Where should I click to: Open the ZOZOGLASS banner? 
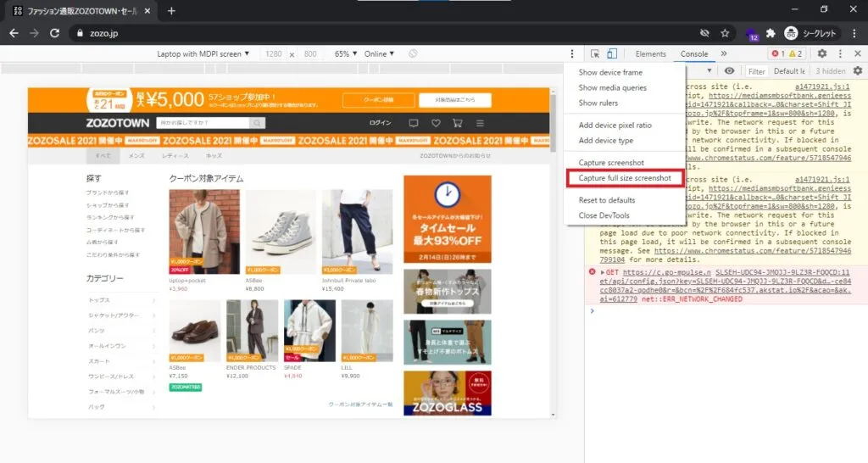point(448,393)
